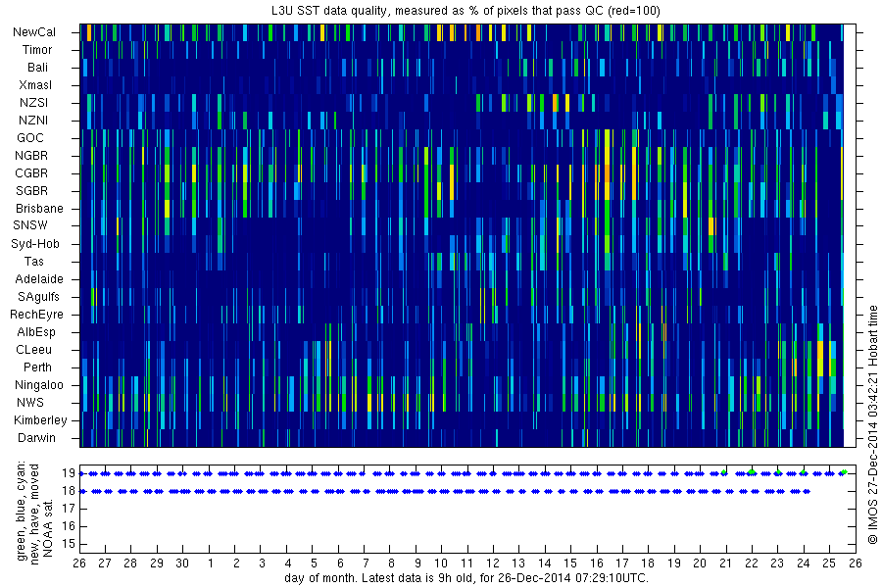Click the GOC row label
The image size is (882, 588).
30,138
